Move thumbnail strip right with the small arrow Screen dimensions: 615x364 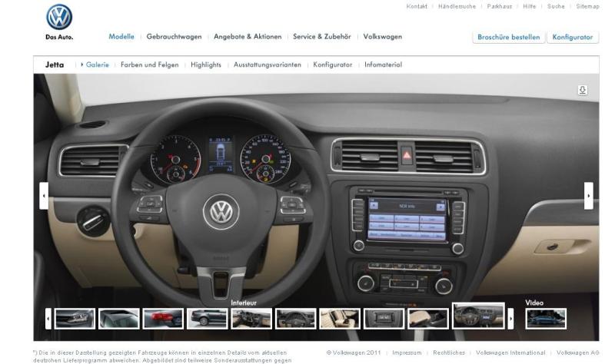click(510, 319)
